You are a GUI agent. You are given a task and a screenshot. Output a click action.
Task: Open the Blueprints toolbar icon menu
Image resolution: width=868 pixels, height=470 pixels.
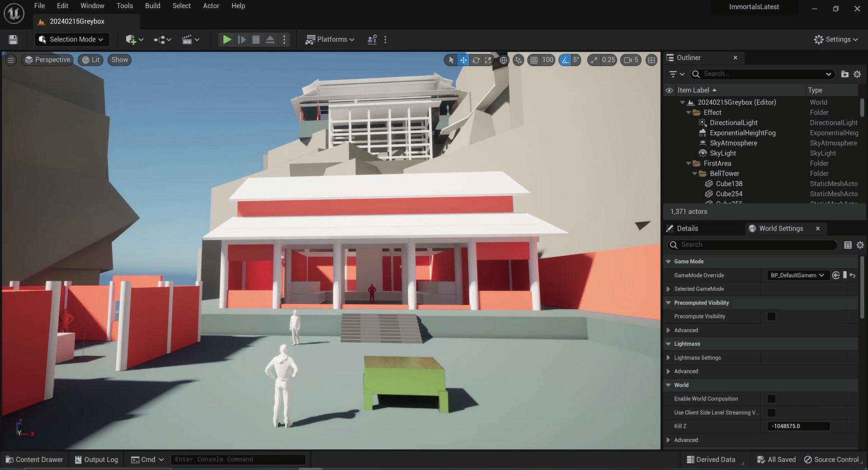[x=162, y=40]
